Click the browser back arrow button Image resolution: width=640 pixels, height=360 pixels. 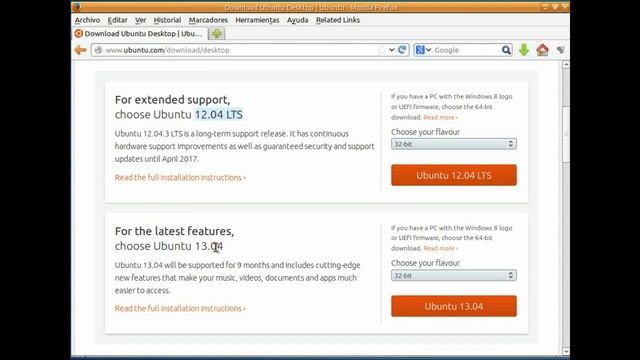80,50
